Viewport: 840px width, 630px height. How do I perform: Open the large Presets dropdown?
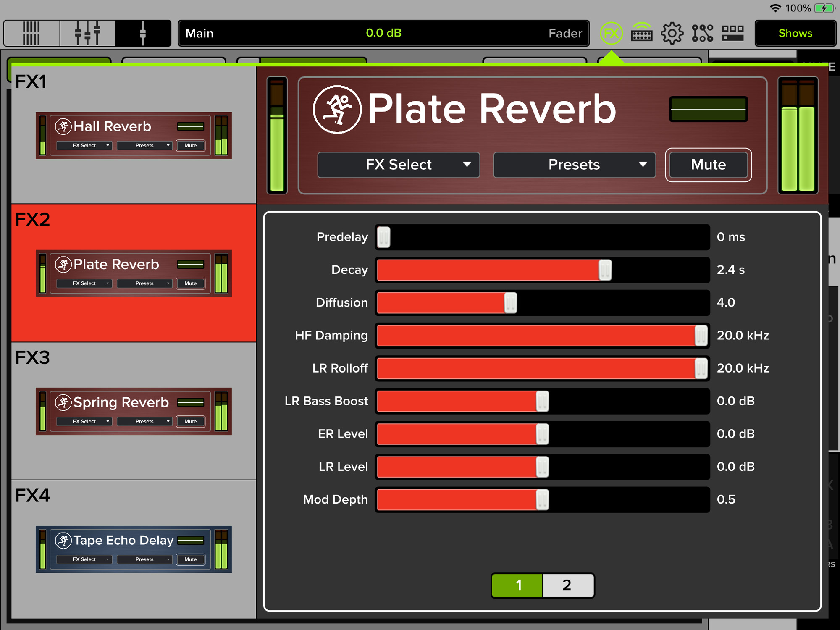pyautogui.click(x=574, y=165)
